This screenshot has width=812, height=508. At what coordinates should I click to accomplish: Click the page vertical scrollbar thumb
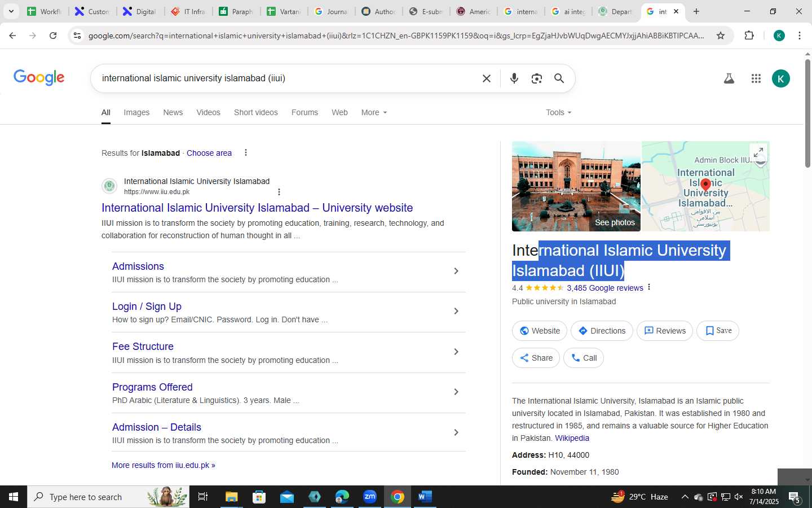(807, 113)
